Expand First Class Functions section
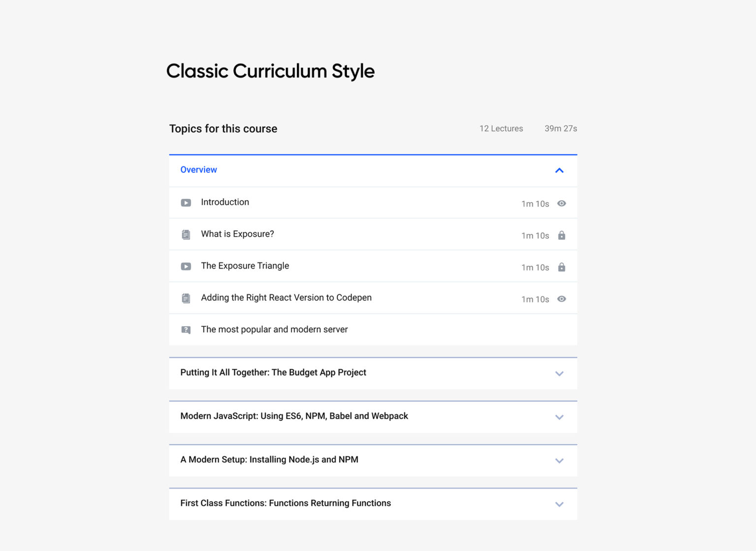 559,504
